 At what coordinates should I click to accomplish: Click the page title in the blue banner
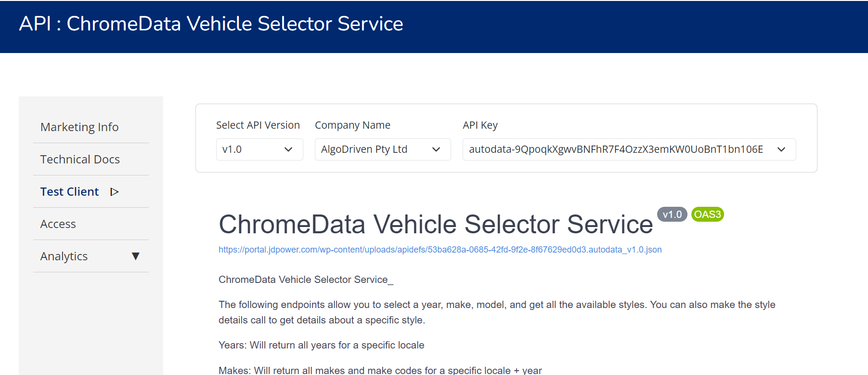[x=211, y=24]
